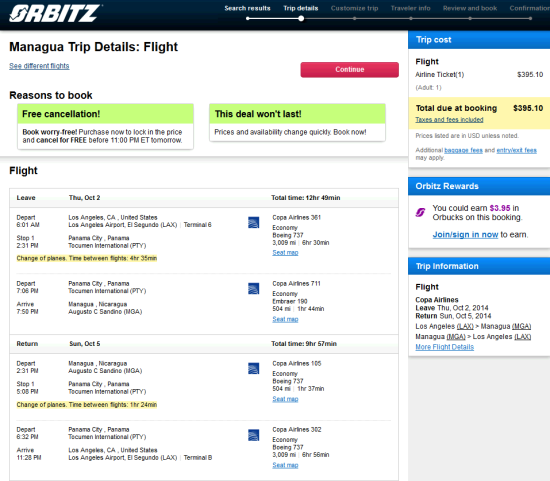Image resolution: width=550 pixels, height=481 pixels.
Task: Click the Orbitz logo
Action: click(55, 14)
